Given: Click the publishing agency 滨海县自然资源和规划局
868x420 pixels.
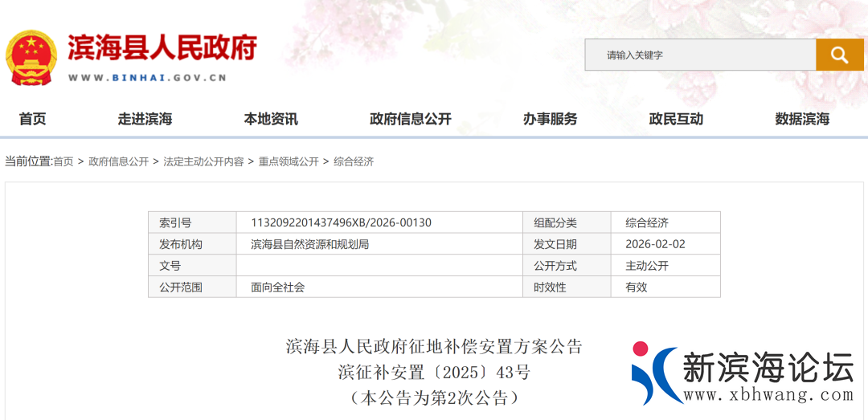Looking at the screenshot, I should [309, 244].
